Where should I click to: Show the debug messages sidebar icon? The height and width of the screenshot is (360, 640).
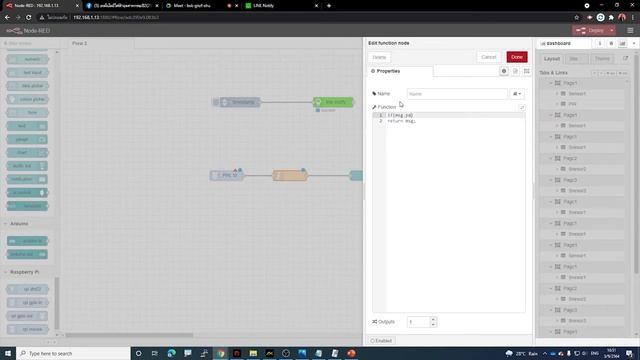pos(611,43)
